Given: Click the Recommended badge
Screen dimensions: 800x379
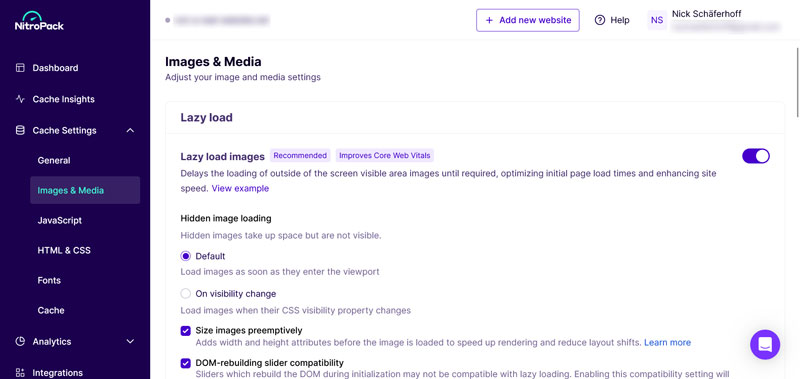Looking at the screenshot, I should click(300, 156).
